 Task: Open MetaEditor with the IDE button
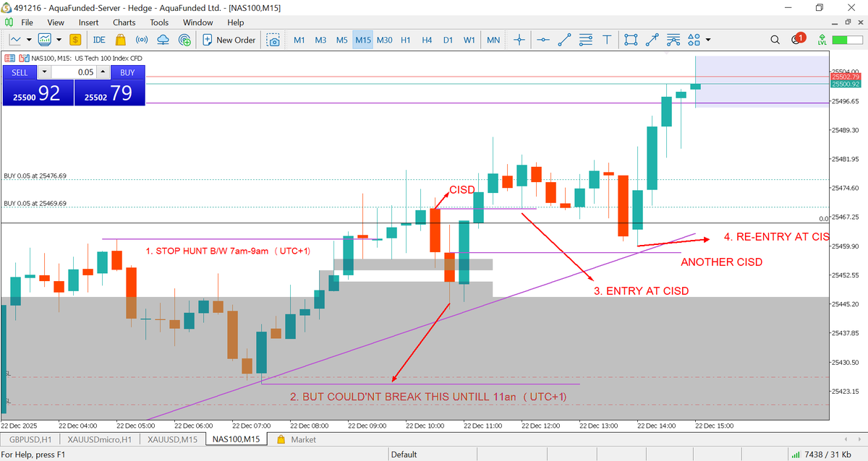99,40
